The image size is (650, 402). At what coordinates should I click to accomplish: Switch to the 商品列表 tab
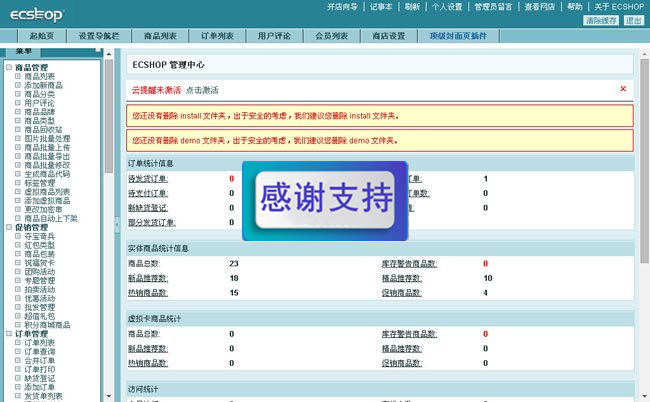160,36
